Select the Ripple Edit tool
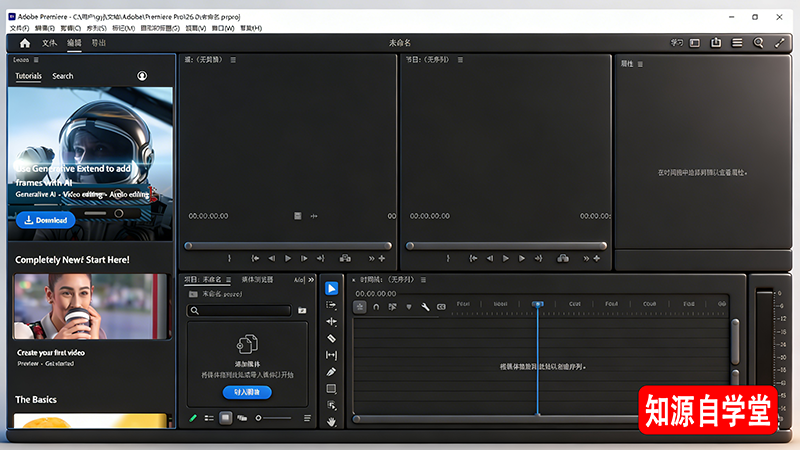Screen dimensions: 800x450 tap(332, 321)
